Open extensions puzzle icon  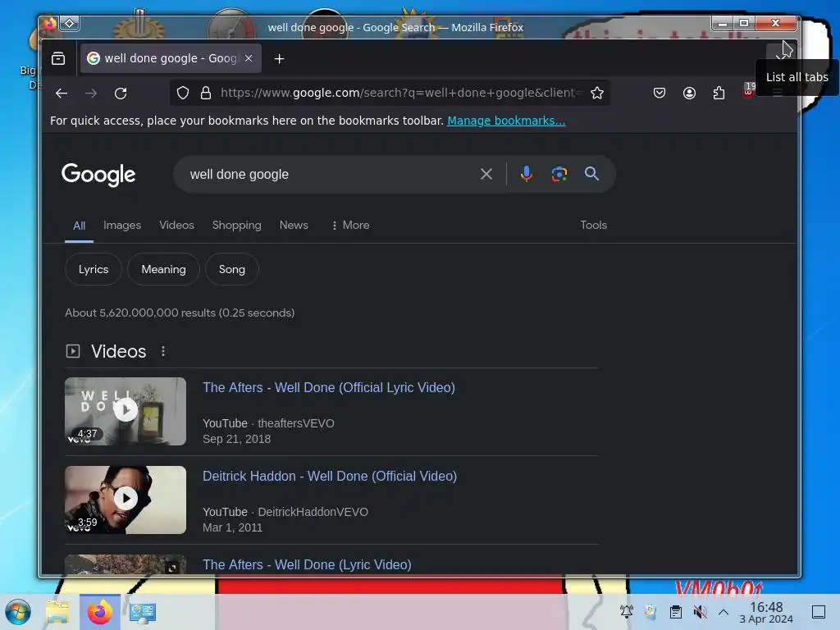pyautogui.click(x=719, y=94)
